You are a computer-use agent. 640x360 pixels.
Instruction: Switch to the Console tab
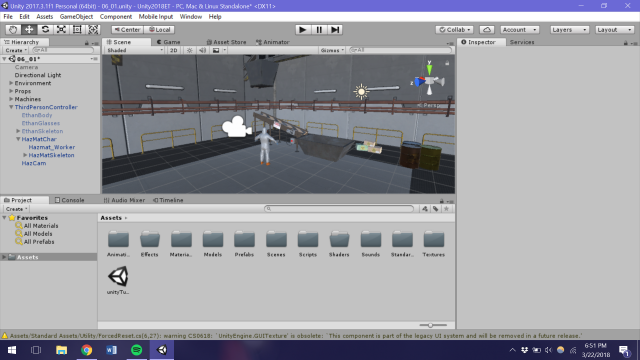click(69, 200)
